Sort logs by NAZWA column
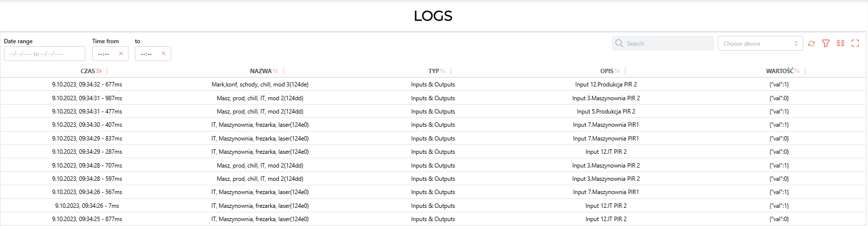 tap(276, 71)
